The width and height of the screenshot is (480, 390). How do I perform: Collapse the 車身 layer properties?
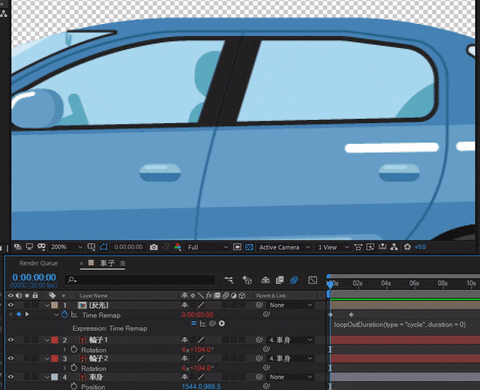pyautogui.click(x=47, y=377)
